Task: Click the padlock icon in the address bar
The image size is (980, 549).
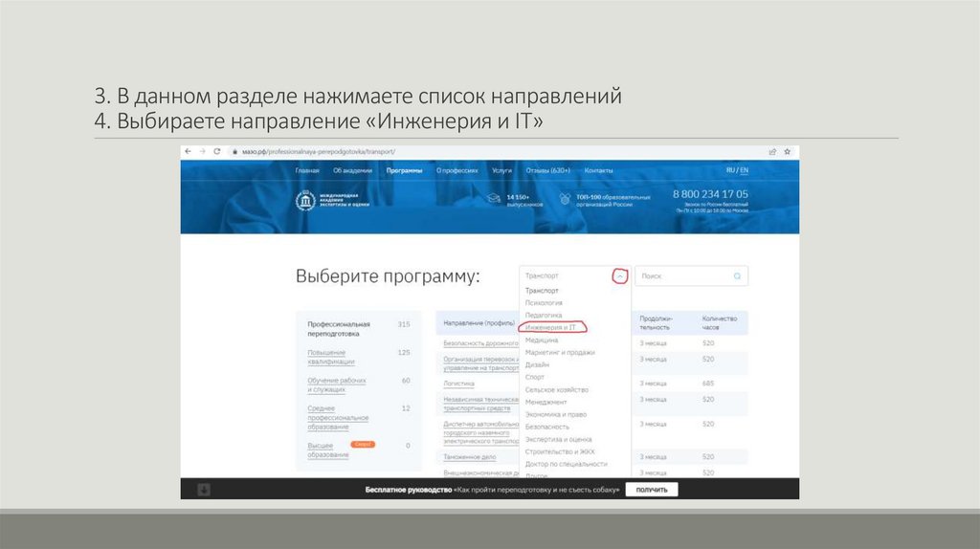Action: (234, 152)
